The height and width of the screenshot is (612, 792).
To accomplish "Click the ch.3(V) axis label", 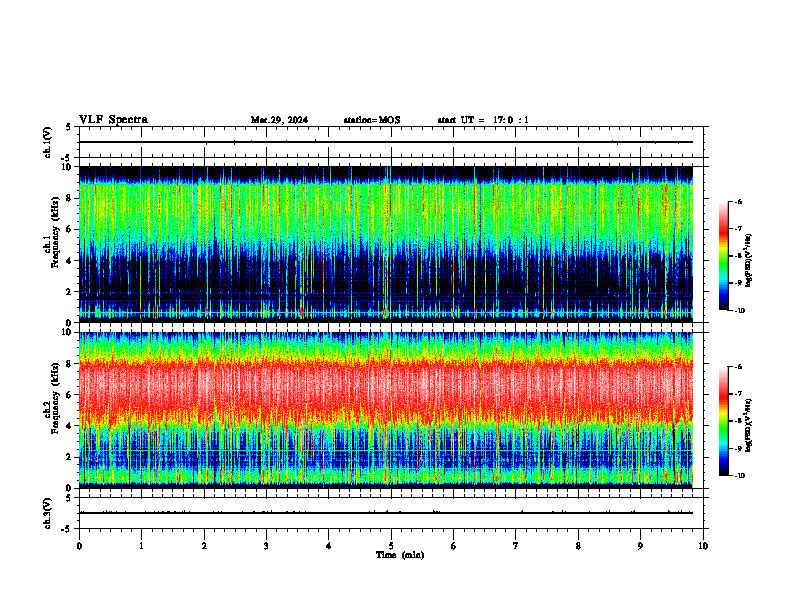I will pos(48,513).
